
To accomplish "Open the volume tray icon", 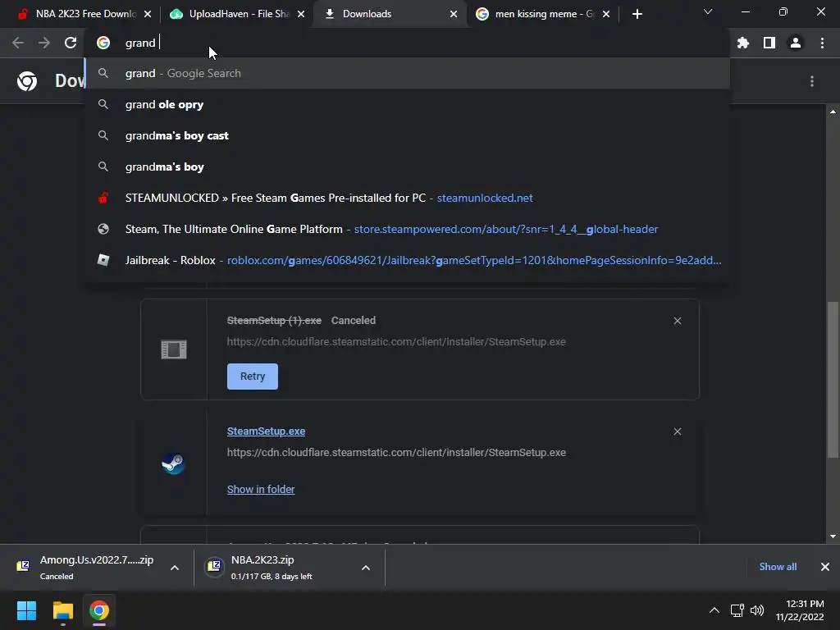I will click(757, 610).
